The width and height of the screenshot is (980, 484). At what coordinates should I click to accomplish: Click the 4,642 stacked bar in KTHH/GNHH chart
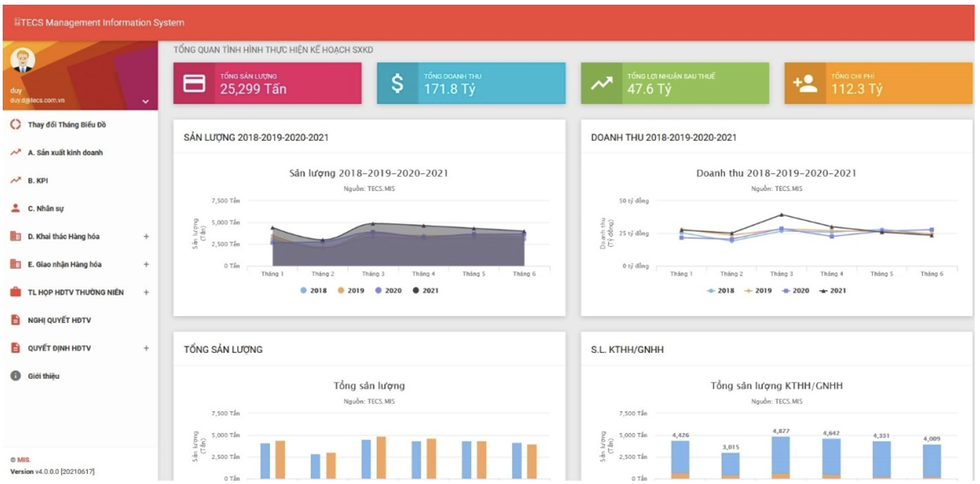[x=832, y=459]
